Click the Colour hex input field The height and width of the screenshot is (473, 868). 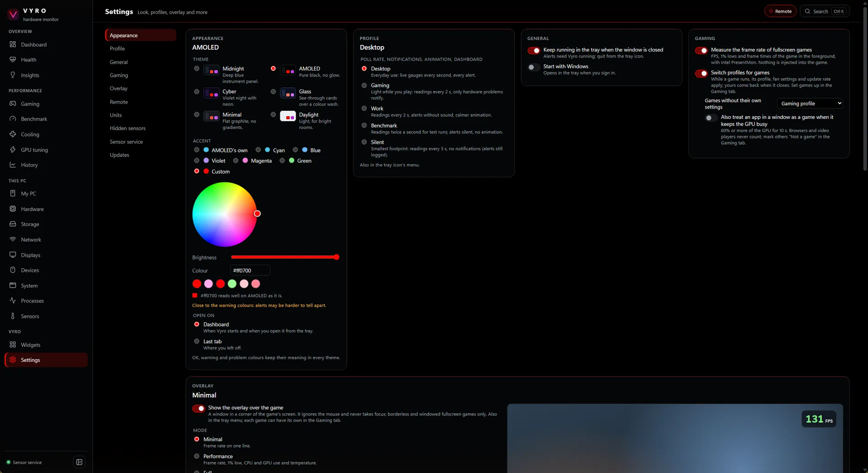coord(250,270)
